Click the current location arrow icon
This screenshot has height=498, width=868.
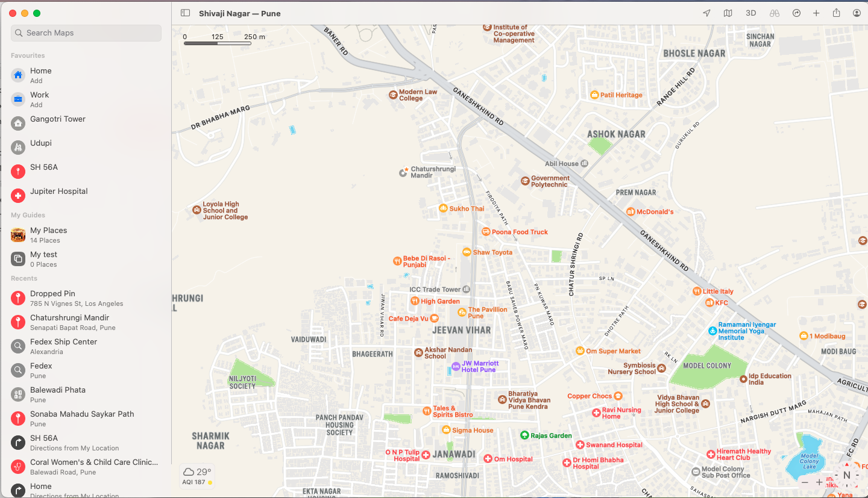[x=706, y=13]
